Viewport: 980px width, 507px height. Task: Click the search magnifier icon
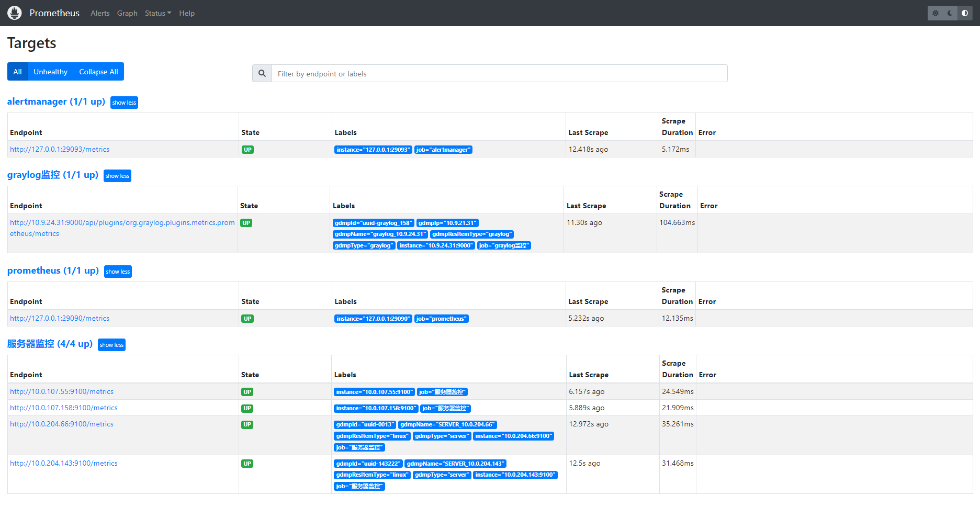click(262, 73)
